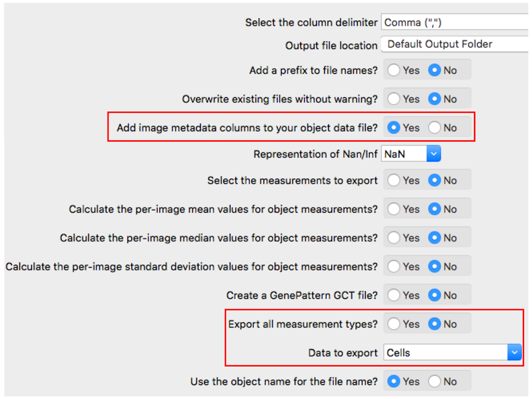Screen dimensions: 532x399
Task: Choose No for Use the object name for file name
Action: pos(434,382)
